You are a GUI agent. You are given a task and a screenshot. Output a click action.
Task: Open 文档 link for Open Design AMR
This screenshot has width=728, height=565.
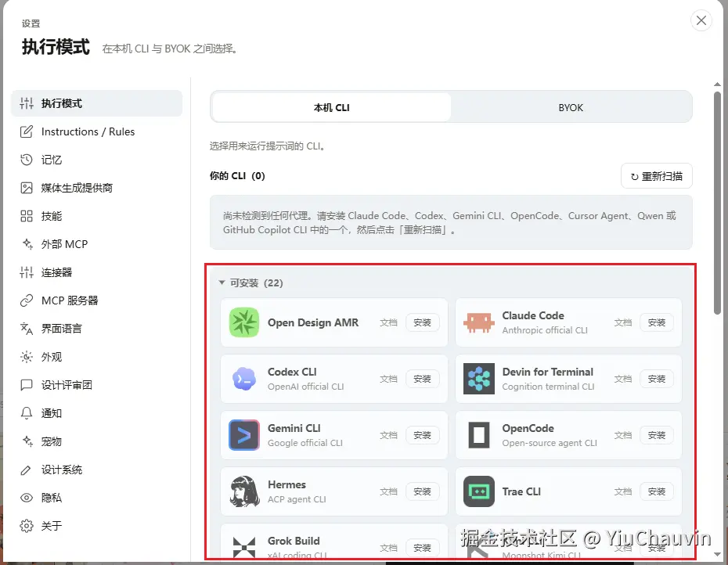(388, 322)
